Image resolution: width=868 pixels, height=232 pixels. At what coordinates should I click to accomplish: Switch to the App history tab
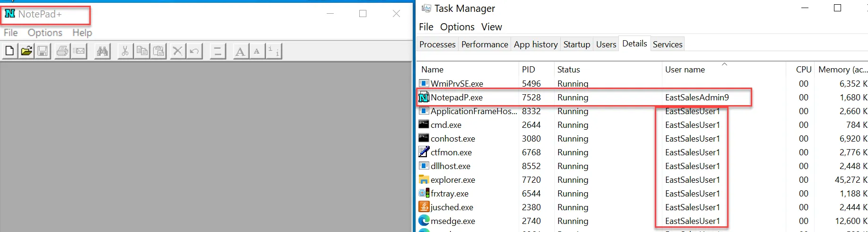click(536, 44)
